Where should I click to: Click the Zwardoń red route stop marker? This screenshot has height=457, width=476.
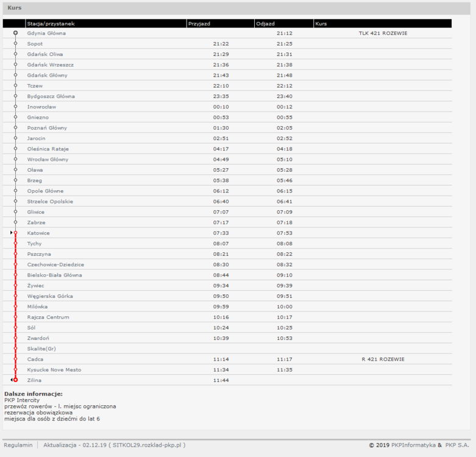coord(15,338)
